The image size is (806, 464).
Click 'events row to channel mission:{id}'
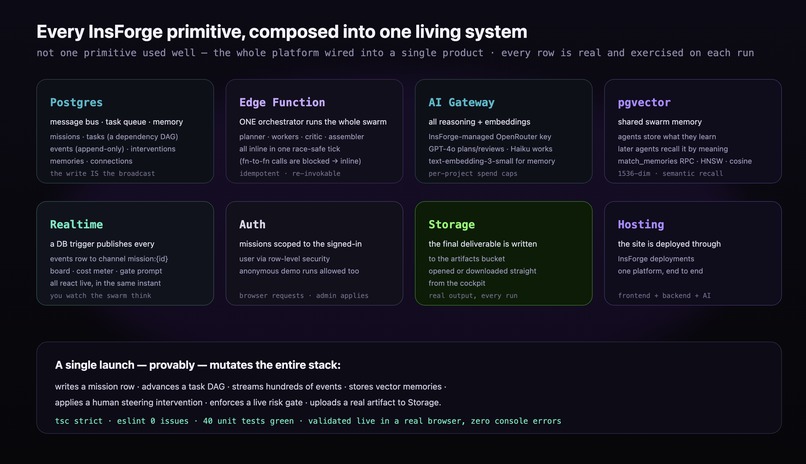[x=109, y=259]
